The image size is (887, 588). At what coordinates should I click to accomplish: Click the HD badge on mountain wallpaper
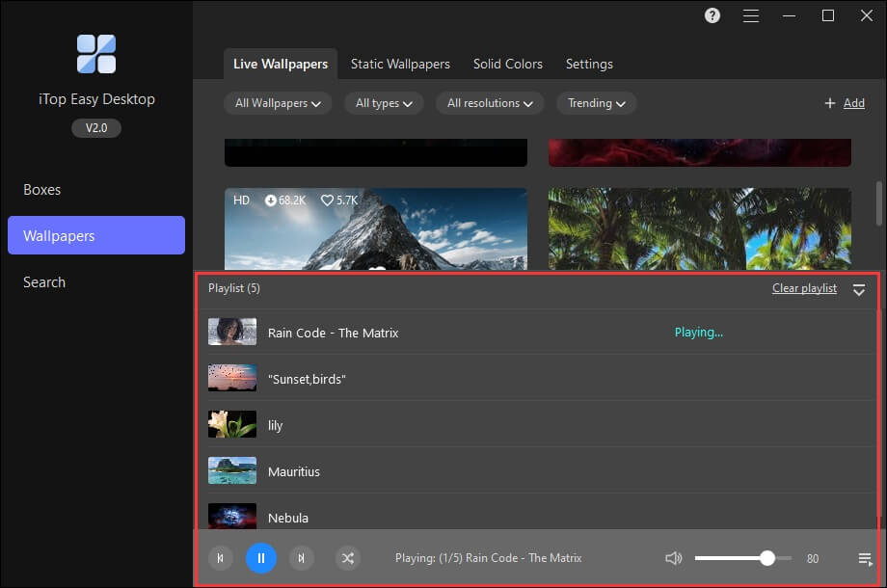[242, 200]
